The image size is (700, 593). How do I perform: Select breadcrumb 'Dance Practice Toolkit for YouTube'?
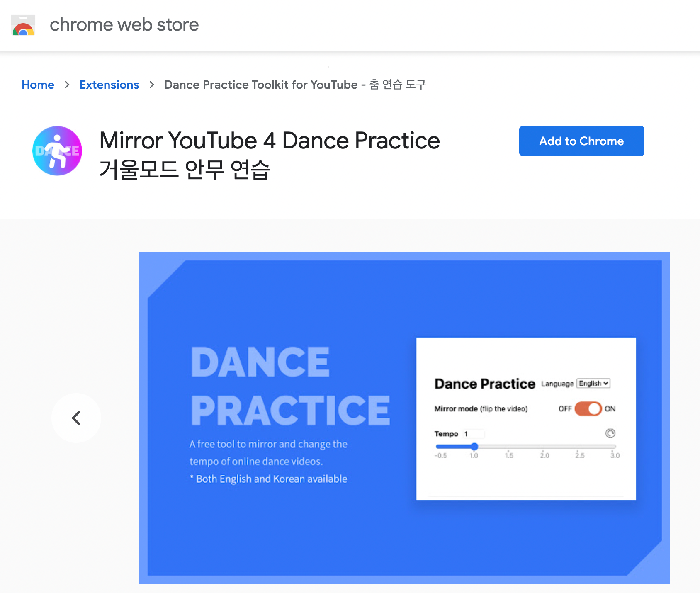click(295, 85)
